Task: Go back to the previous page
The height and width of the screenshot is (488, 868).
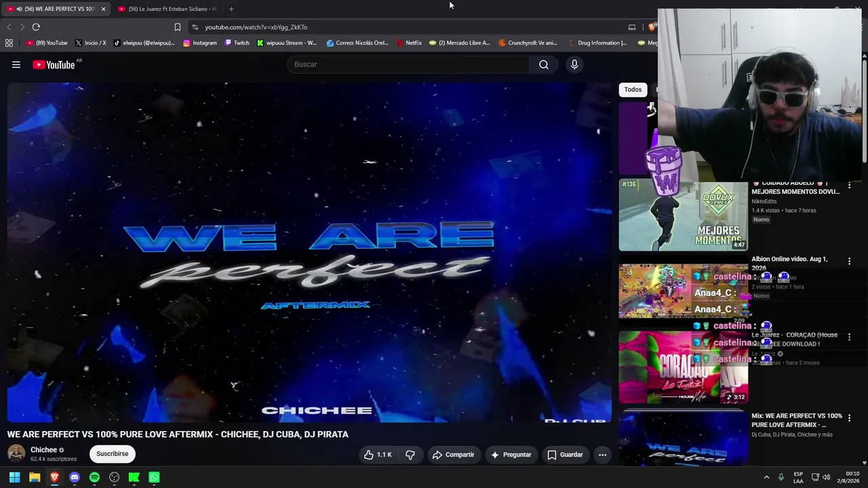Action: [9, 27]
